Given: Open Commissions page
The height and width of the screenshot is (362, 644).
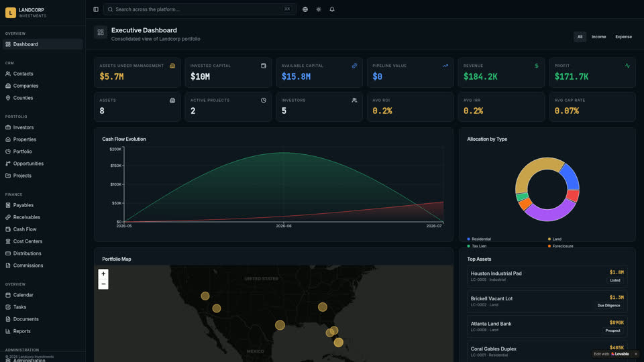Looking at the screenshot, I should click(x=43, y=265).
